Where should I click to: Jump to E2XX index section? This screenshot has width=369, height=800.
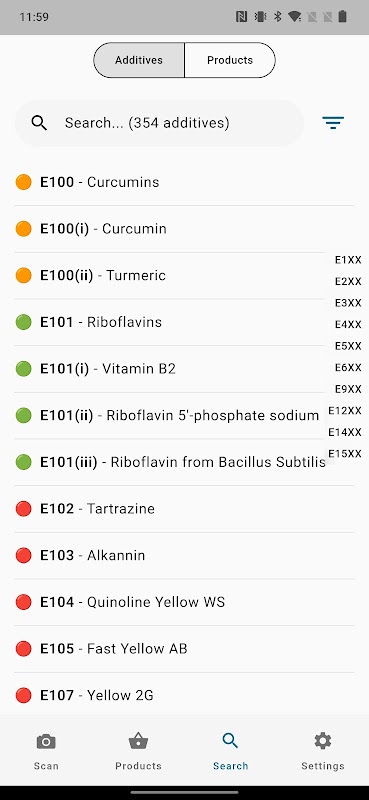tap(348, 282)
